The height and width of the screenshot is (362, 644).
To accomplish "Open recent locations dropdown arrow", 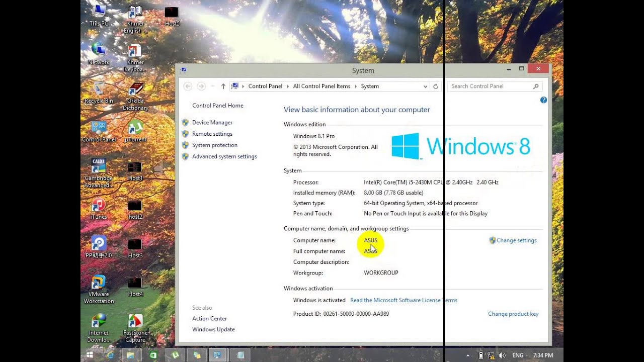I will point(212,86).
